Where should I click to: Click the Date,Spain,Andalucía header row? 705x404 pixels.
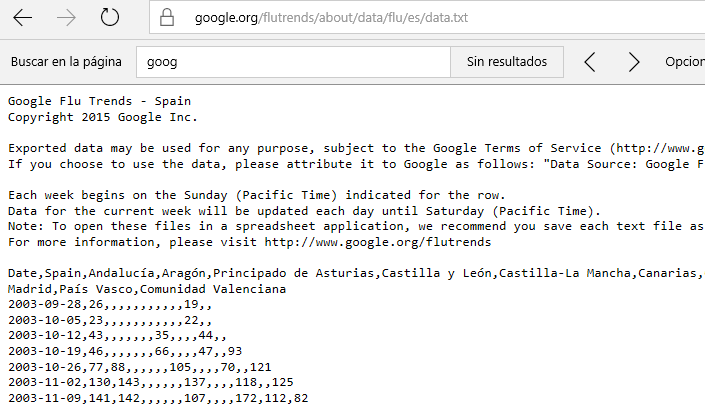coord(356,273)
